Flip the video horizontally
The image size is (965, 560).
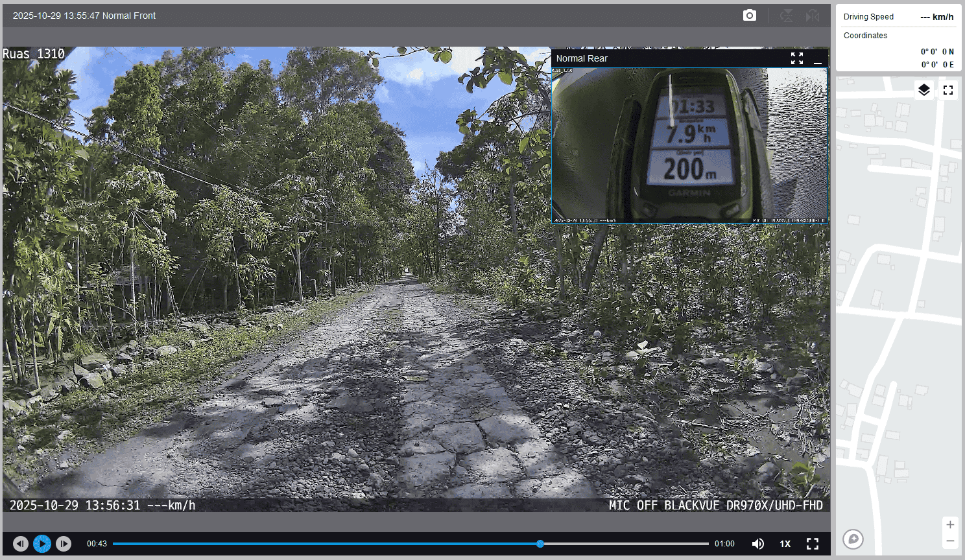[812, 16]
